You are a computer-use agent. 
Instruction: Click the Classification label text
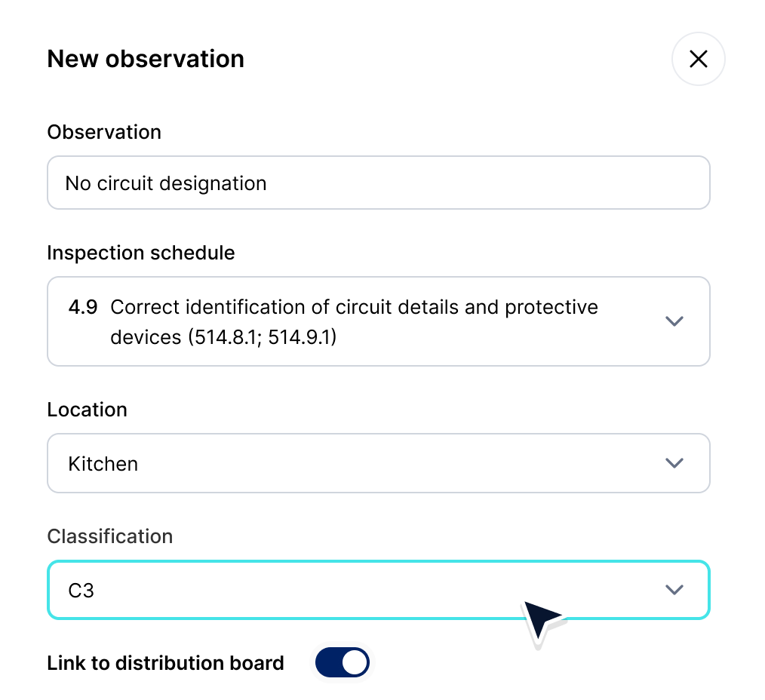click(110, 536)
